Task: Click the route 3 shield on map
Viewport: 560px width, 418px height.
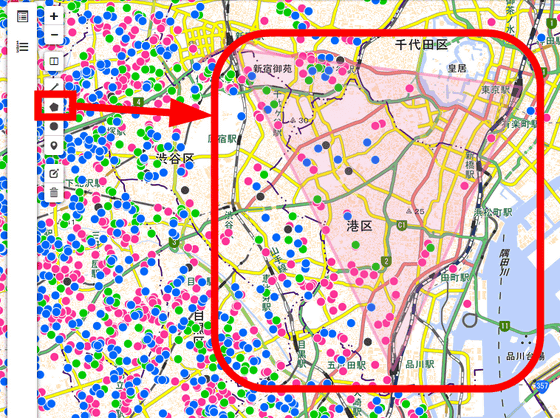Action: pos(174,244)
